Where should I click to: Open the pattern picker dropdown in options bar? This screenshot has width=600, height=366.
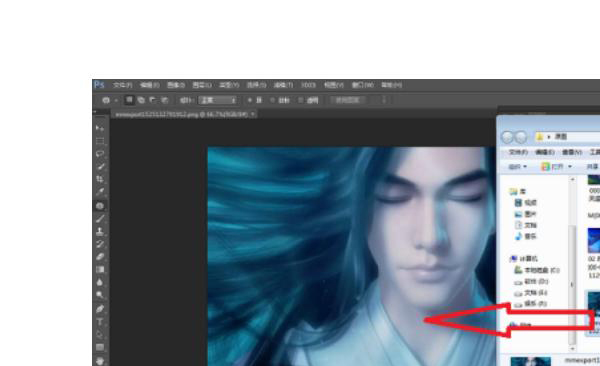(x=384, y=100)
